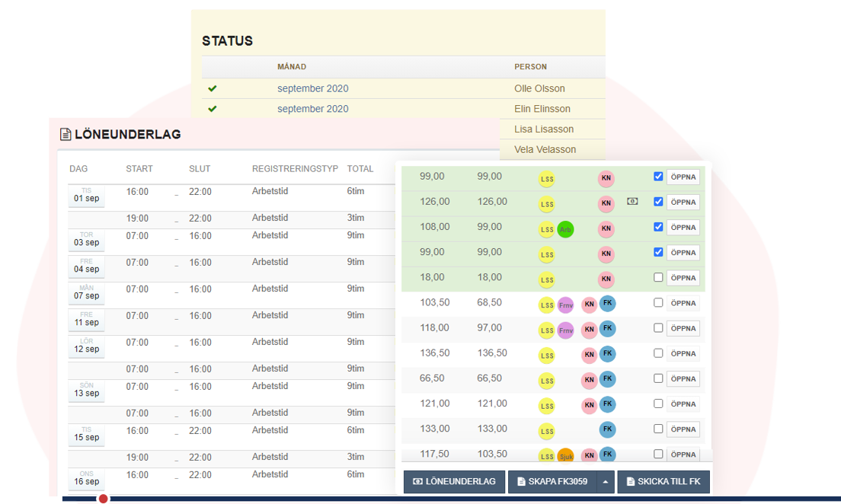Screen dimensions: 841x504
Task: Select the 01 sep day cell
Action: coord(86,195)
